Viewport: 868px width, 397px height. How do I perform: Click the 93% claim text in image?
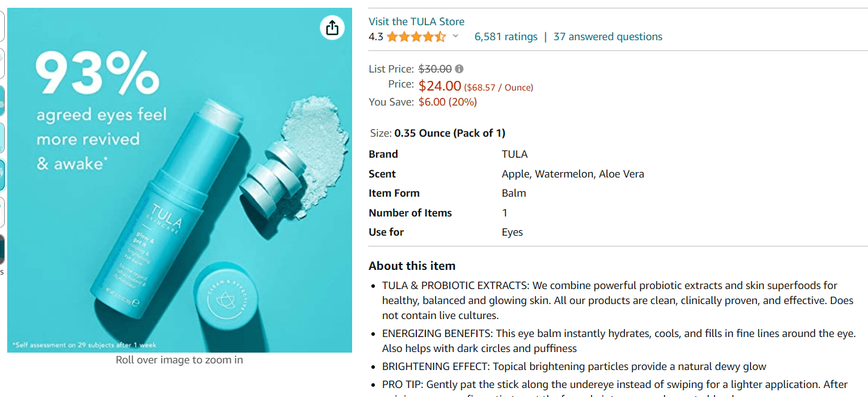(96, 73)
